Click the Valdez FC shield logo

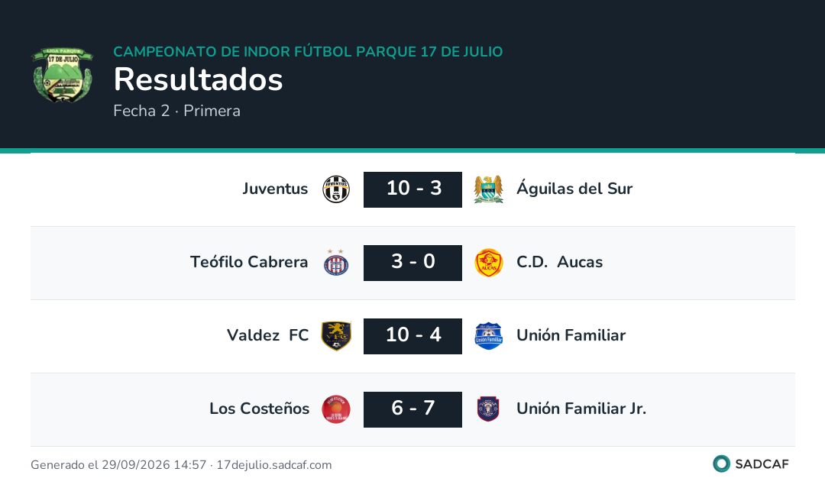[335, 336]
